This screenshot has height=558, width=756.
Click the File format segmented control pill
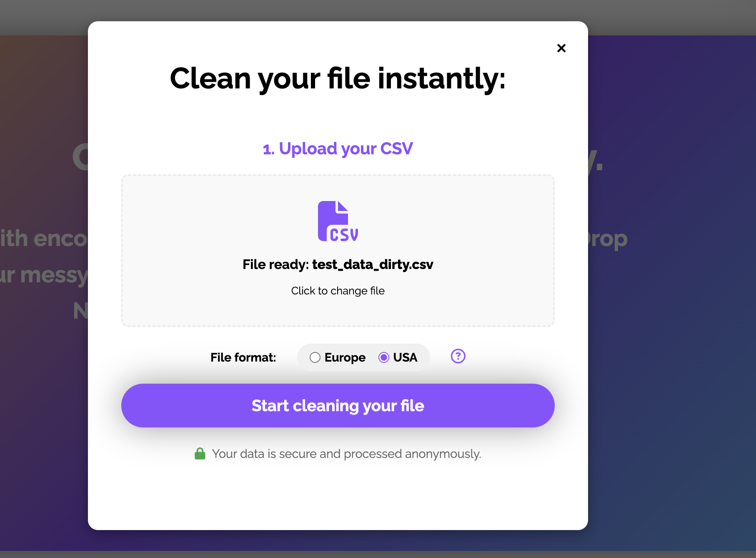363,357
